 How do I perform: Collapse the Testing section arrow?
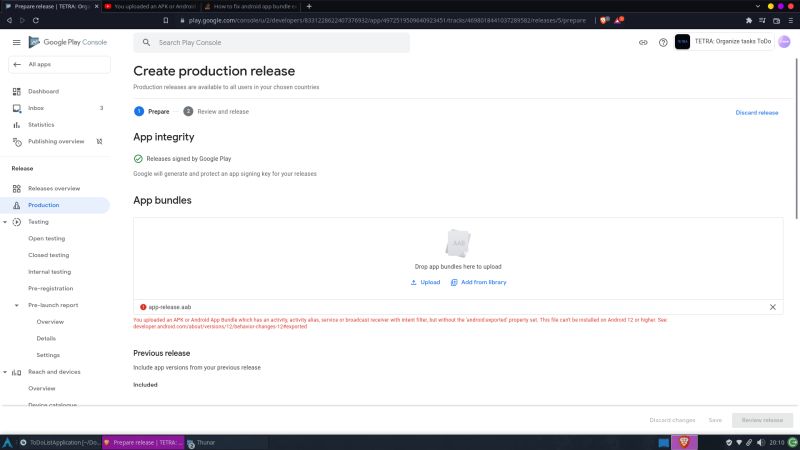click(x=5, y=222)
